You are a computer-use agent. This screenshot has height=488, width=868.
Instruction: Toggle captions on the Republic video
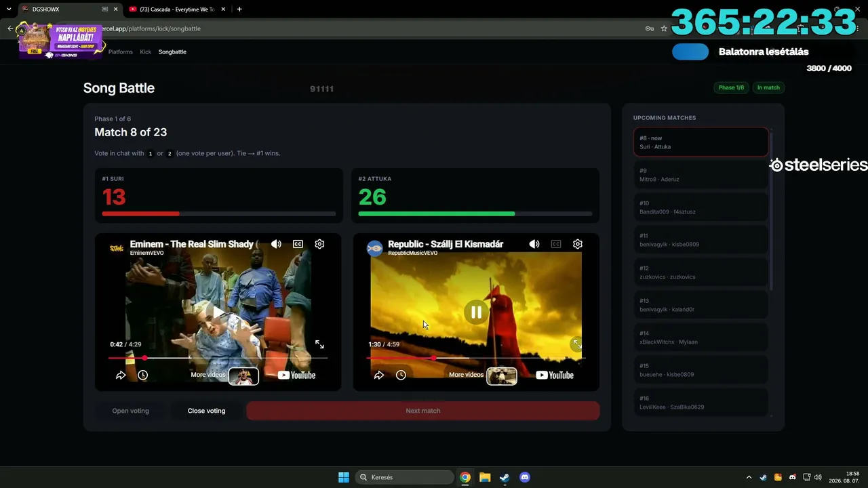[x=556, y=244]
